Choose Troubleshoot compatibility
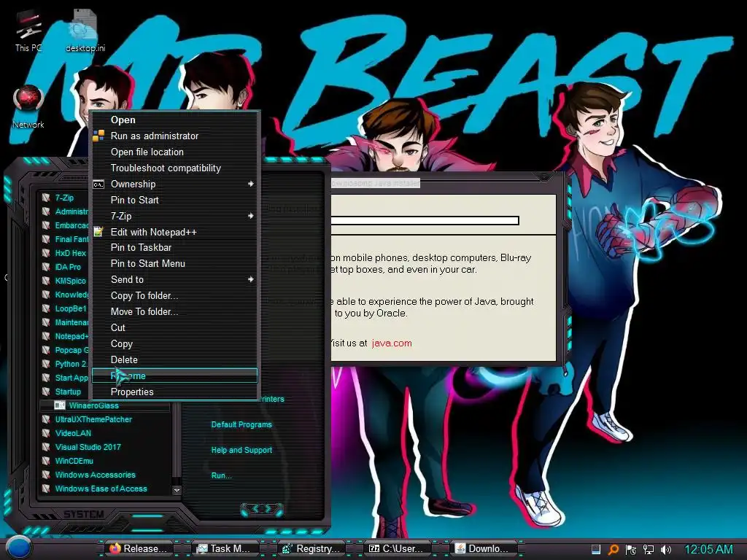Image resolution: width=747 pixels, height=560 pixels. tap(174, 168)
